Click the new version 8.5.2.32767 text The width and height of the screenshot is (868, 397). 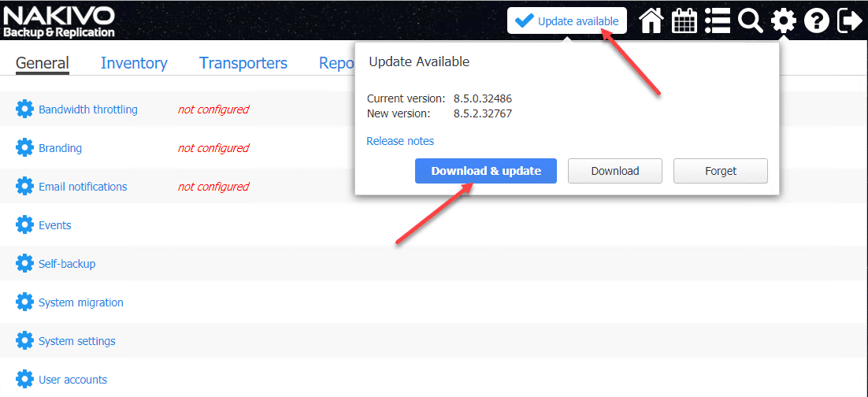tap(483, 113)
